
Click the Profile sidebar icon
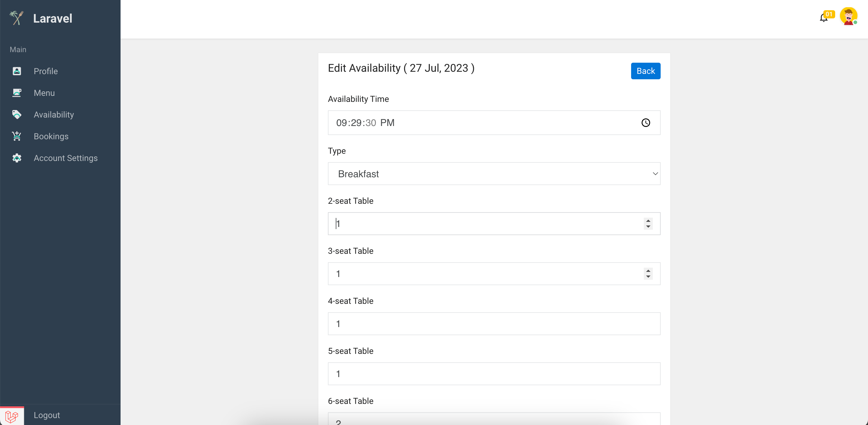coord(17,71)
